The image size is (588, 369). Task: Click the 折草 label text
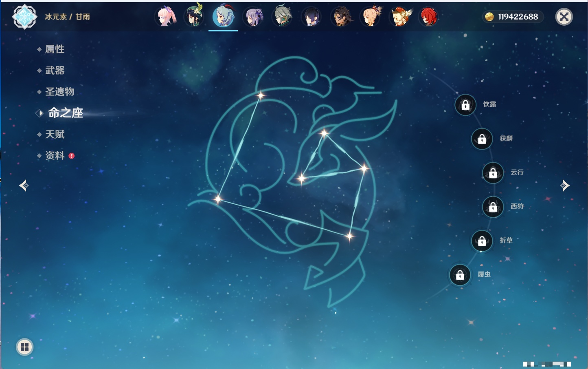click(506, 240)
